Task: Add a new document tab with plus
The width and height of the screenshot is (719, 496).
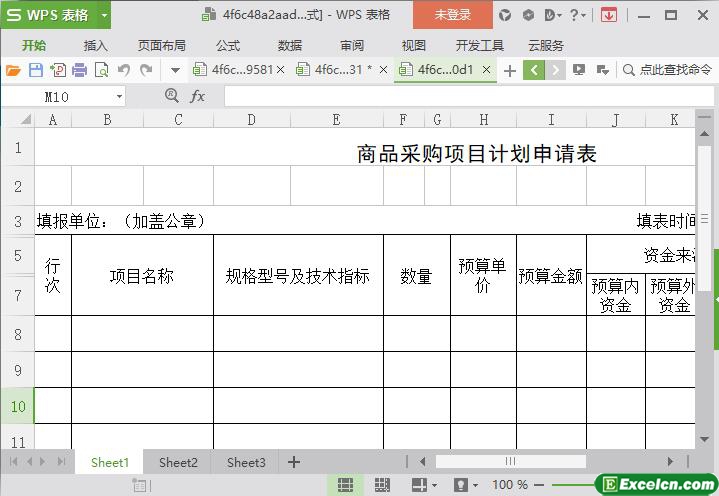Action: (x=509, y=71)
